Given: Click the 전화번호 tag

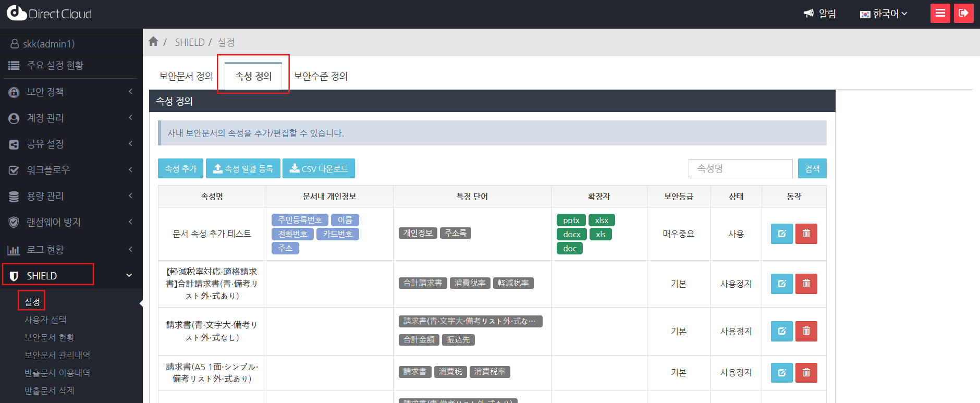Looking at the screenshot, I should (x=292, y=234).
